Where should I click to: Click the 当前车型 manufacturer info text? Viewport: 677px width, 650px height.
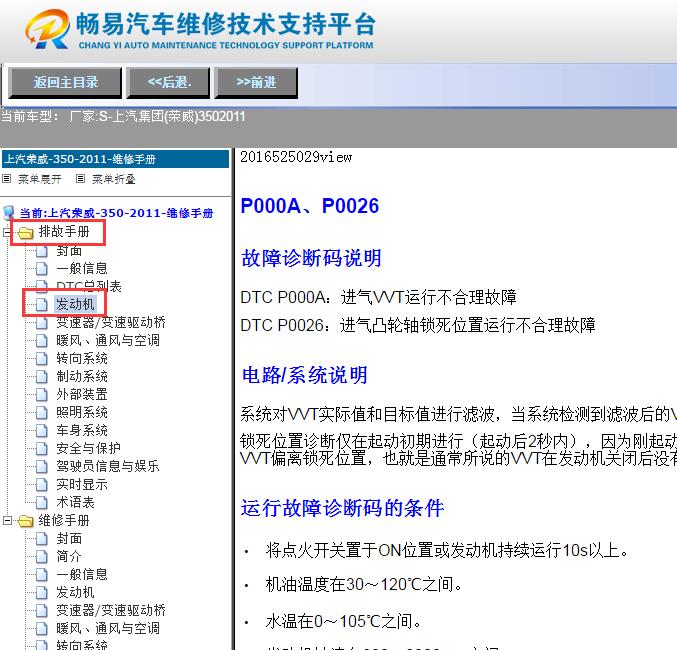click(x=123, y=117)
